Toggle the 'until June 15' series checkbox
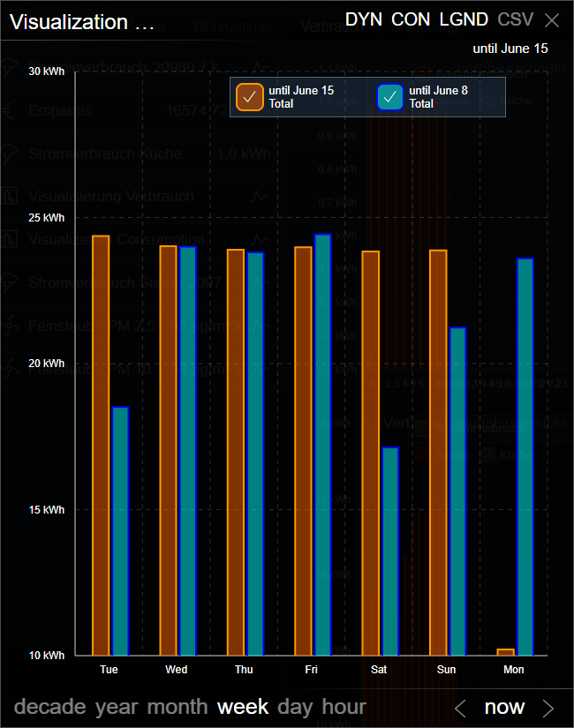The height and width of the screenshot is (728, 574). (x=250, y=97)
